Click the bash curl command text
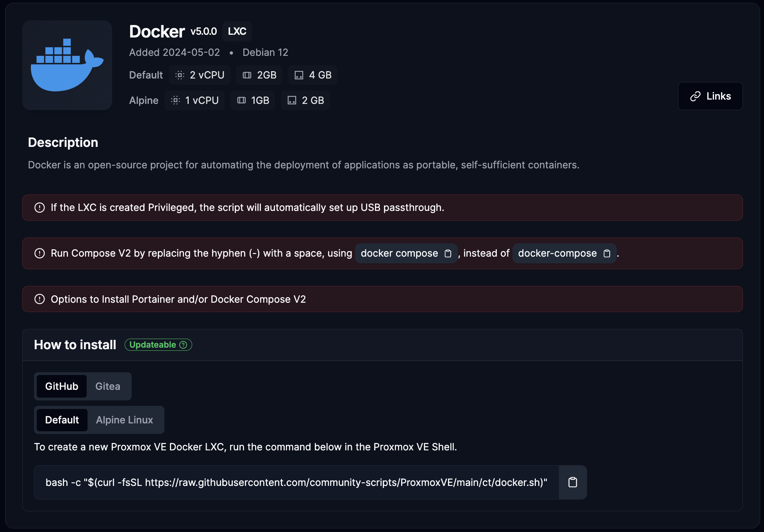Image resolution: width=764 pixels, height=532 pixels. [x=296, y=482]
